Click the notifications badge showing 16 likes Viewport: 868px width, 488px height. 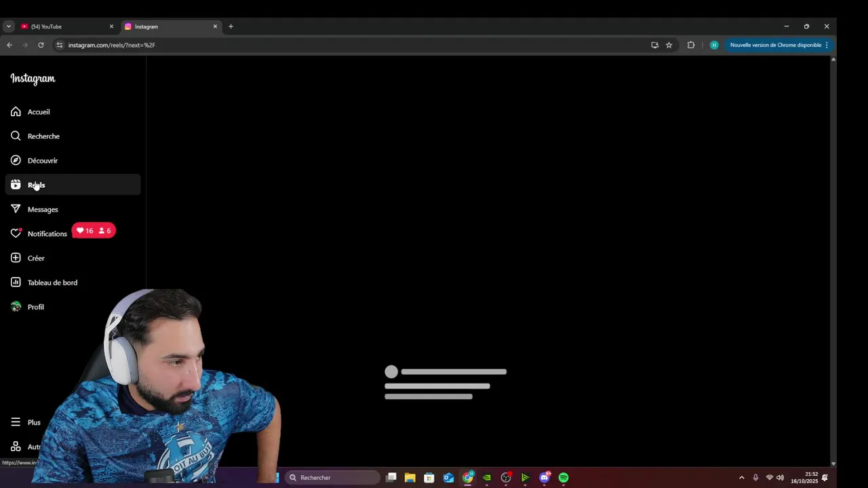(x=85, y=231)
